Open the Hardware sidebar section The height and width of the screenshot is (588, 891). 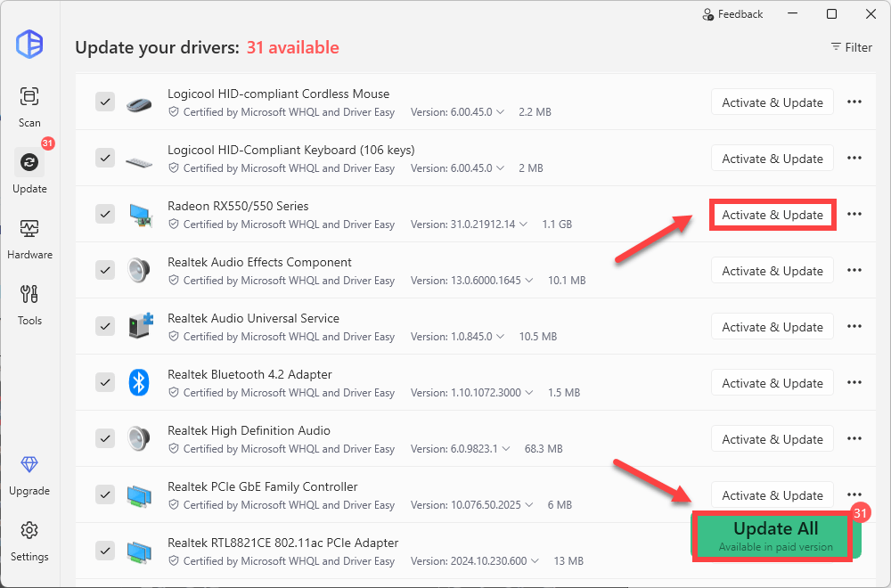(29, 237)
